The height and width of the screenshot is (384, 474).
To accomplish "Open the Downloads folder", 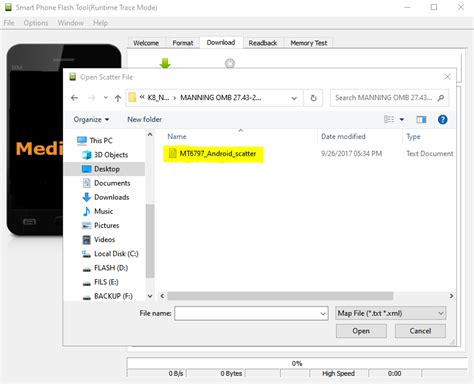I will (105, 197).
